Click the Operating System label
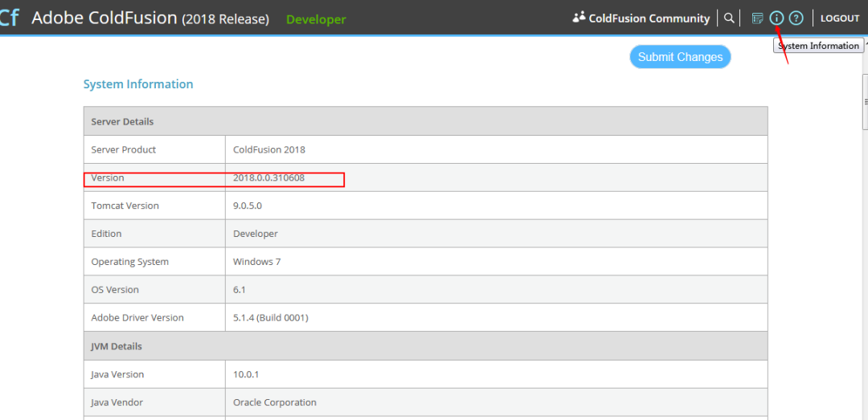This screenshot has width=868, height=420. tap(129, 262)
